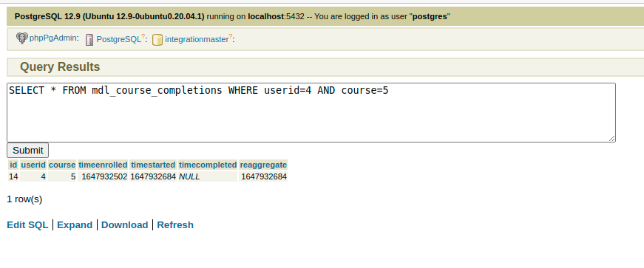Sort results by timestarted column
This screenshot has width=644, height=268.
[153, 165]
